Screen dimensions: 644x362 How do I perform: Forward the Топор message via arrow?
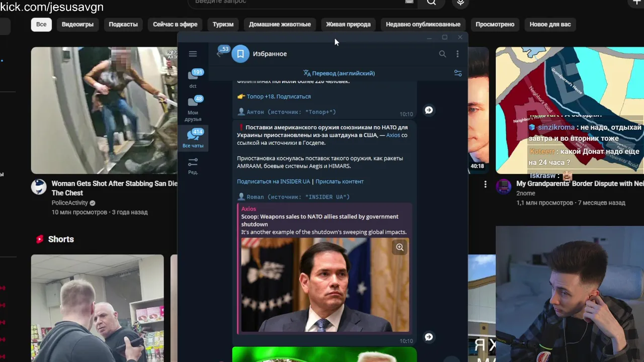tap(429, 110)
